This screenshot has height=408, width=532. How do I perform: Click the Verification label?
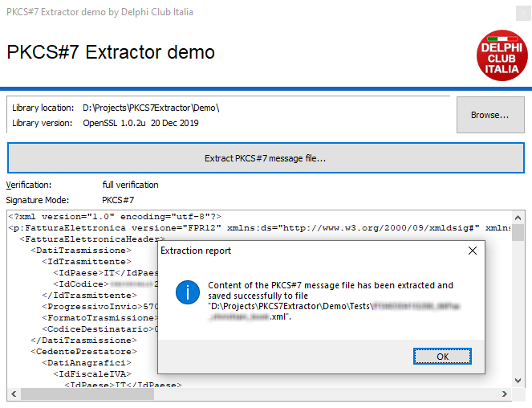pyautogui.click(x=29, y=185)
